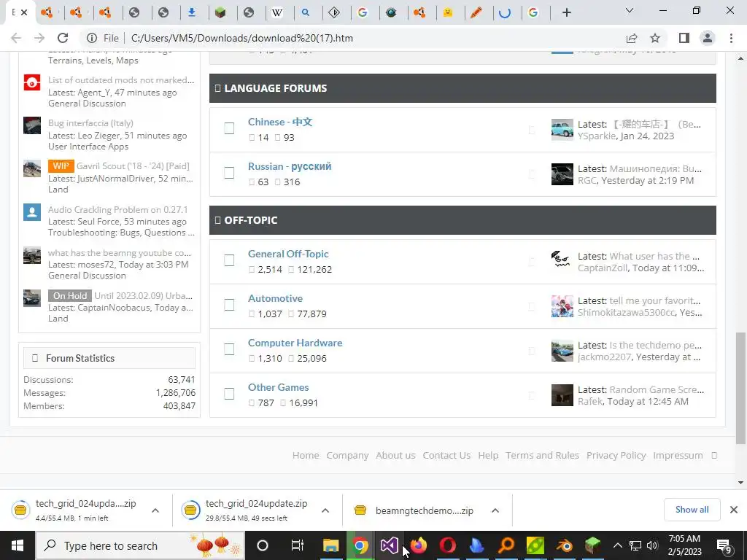Show hidden system tray icons
Screen dimensions: 747x560
pyautogui.click(x=617, y=545)
